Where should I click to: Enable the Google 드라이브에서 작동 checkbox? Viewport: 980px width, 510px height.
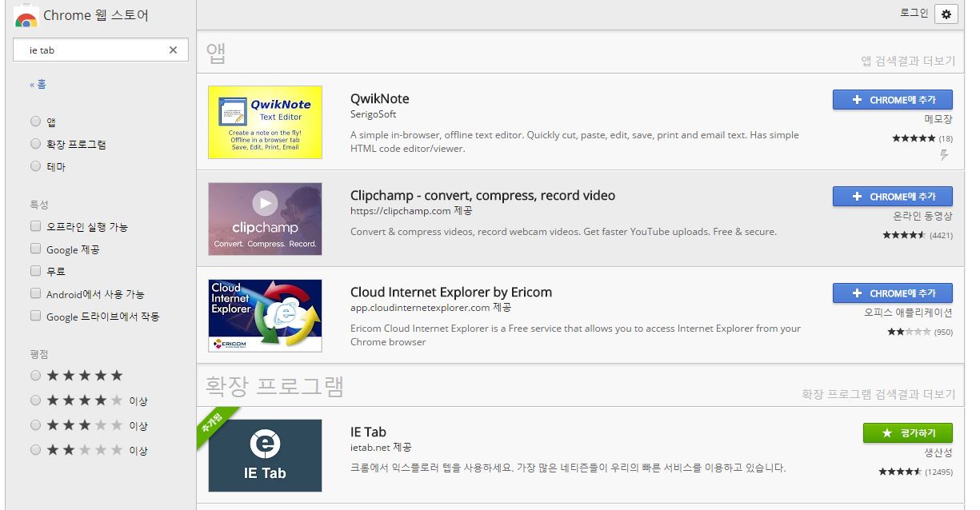tap(35, 316)
